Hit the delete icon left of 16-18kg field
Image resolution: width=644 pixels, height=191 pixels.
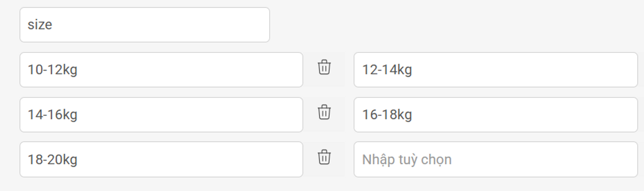[x=324, y=112]
